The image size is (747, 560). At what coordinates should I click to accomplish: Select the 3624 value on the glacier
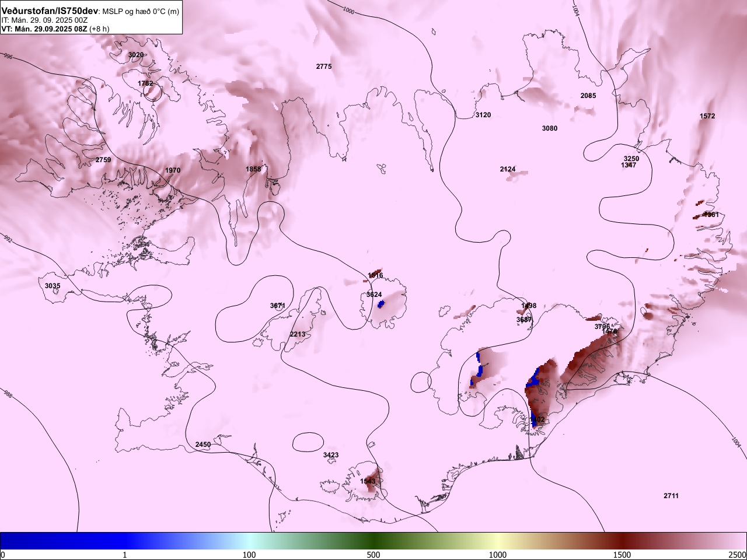point(374,295)
